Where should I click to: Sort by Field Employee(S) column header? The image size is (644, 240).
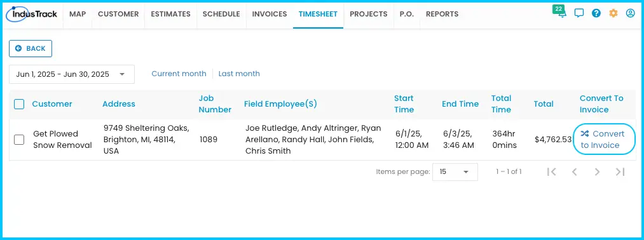(x=280, y=104)
